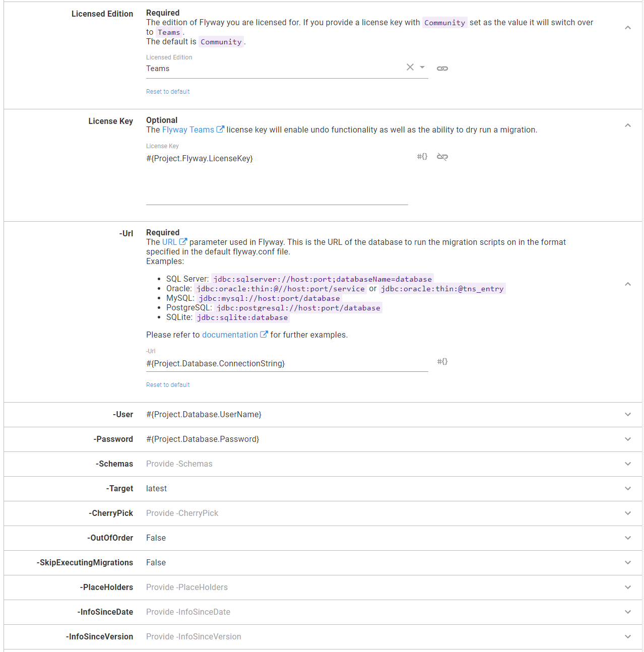Expand the -Password row

(x=628, y=439)
